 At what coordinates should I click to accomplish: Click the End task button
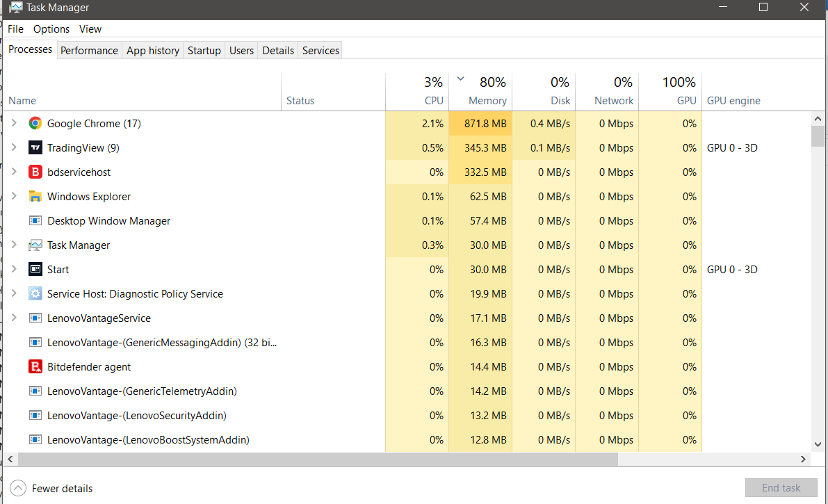[x=781, y=488]
